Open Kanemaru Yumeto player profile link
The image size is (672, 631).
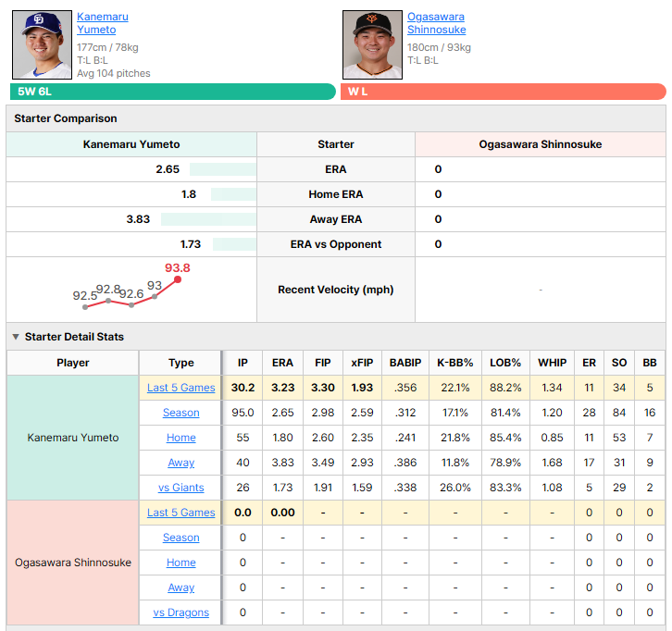point(102,23)
